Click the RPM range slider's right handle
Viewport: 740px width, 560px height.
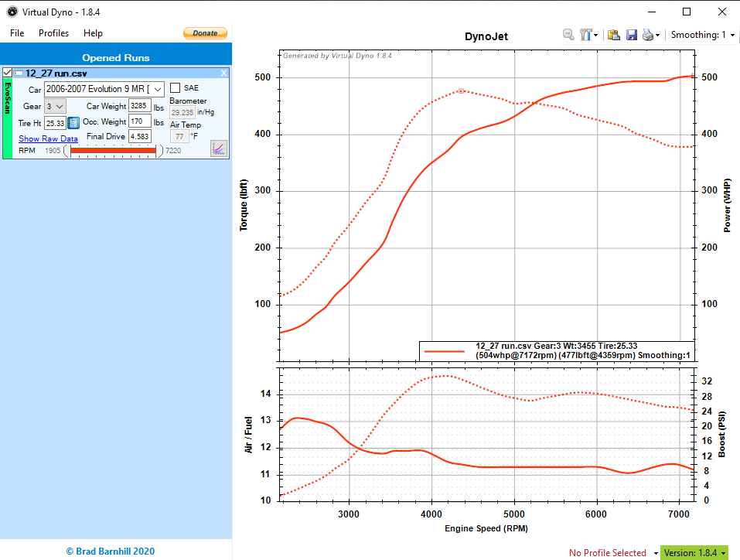160,151
